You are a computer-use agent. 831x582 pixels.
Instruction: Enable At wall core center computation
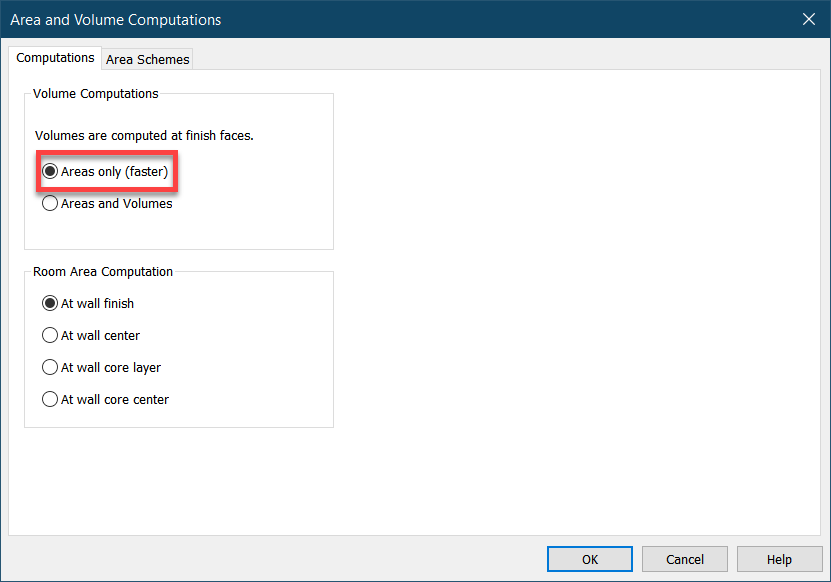coord(50,399)
